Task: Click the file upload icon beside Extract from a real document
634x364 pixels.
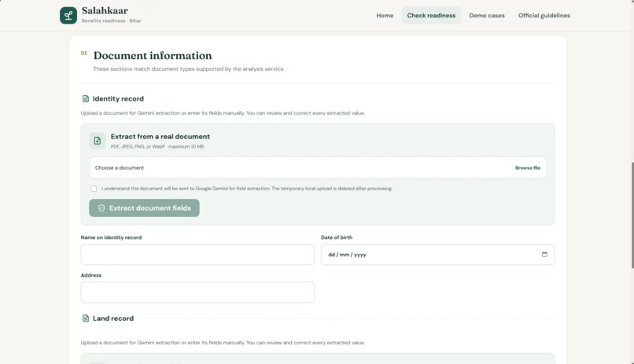Action: tap(97, 141)
